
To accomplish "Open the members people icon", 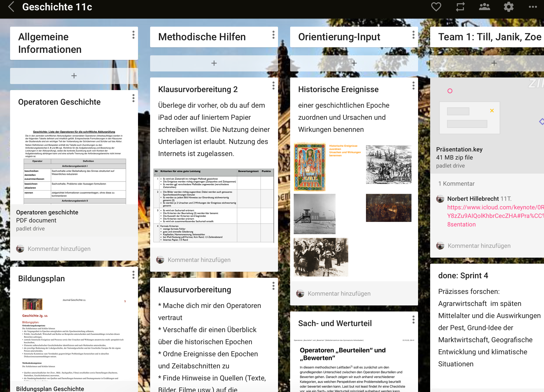I will (x=484, y=7).
